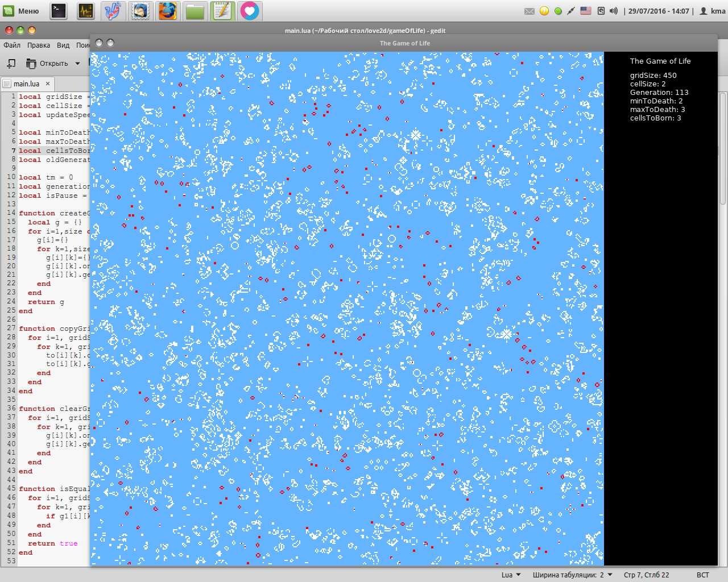Open the network connection plug tray icon
Image resolution: width=728 pixels, height=582 pixels.
[x=571, y=11]
